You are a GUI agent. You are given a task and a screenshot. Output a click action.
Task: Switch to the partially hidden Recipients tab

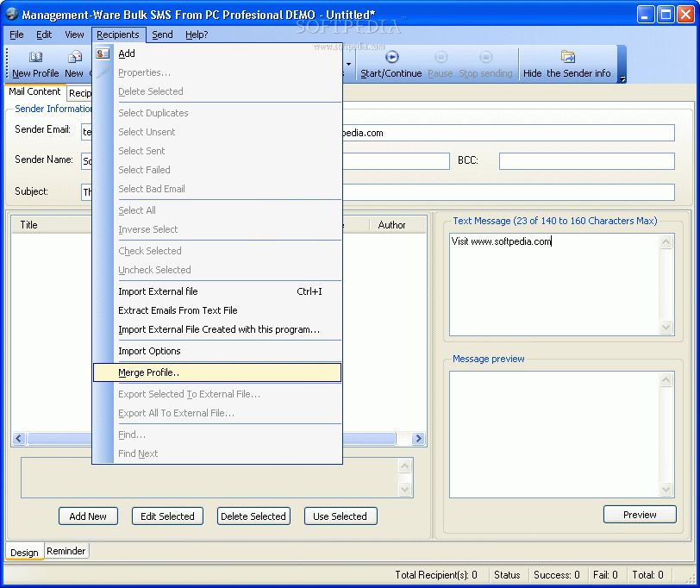coord(80,93)
